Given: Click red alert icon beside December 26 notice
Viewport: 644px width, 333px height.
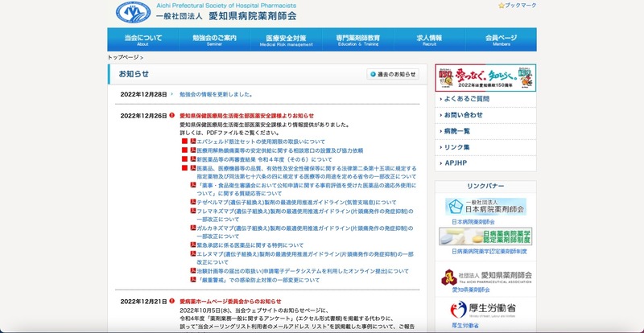Looking at the screenshot, I should (x=172, y=116).
